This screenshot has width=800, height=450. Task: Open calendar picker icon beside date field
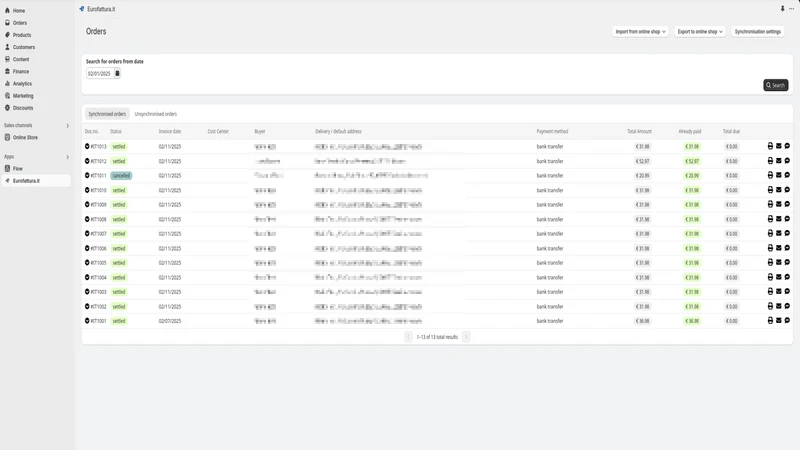pyautogui.click(x=117, y=73)
